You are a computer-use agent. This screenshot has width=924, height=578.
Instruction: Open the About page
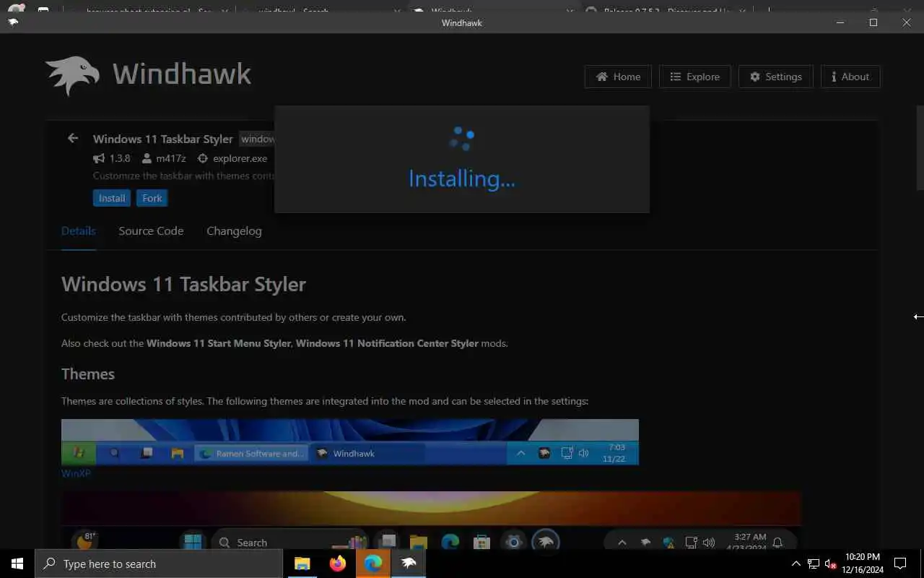click(850, 77)
